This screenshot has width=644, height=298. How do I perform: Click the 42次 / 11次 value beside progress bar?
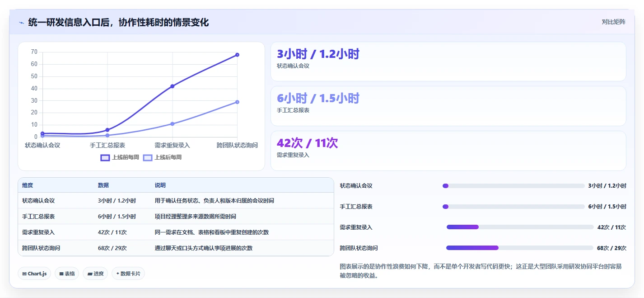pos(611,227)
